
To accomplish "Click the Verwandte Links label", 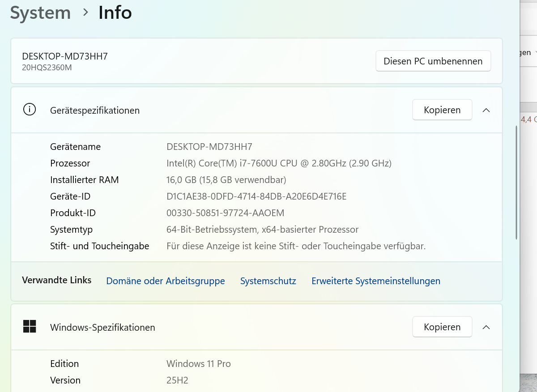I will (57, 280).
